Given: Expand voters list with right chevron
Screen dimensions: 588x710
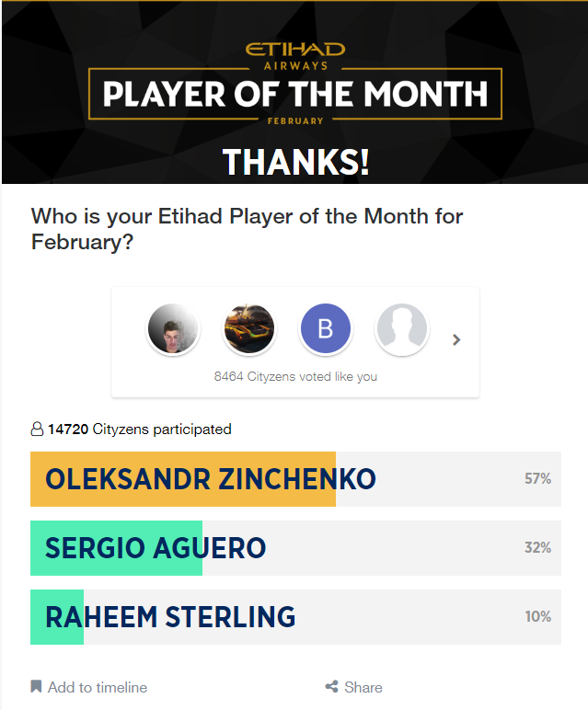Looking at the screenshot, I should click(x=456, y=339).
